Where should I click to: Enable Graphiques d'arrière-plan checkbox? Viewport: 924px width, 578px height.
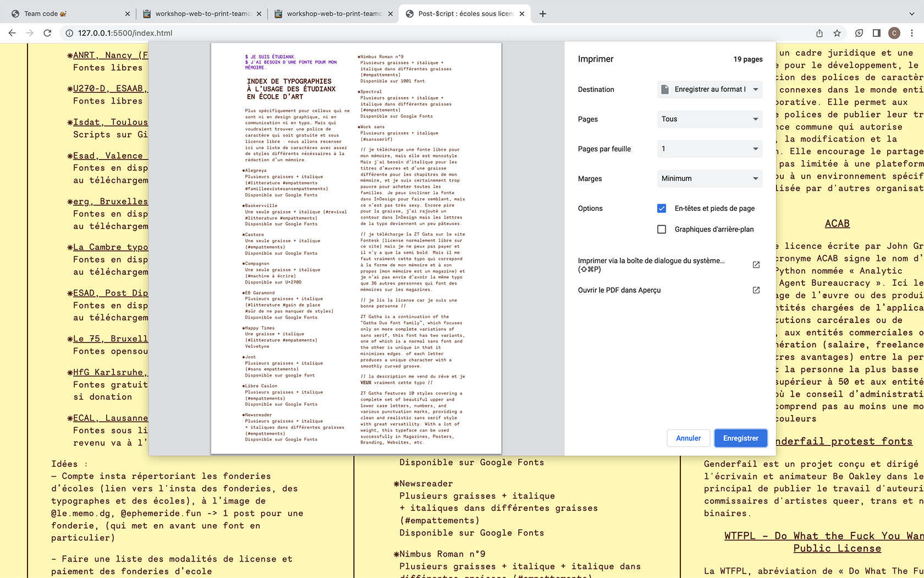662,229
